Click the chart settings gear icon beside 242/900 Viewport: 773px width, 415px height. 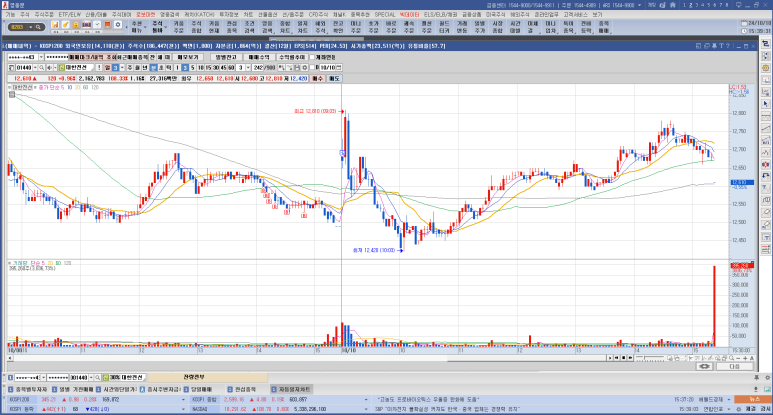(305, 68)
